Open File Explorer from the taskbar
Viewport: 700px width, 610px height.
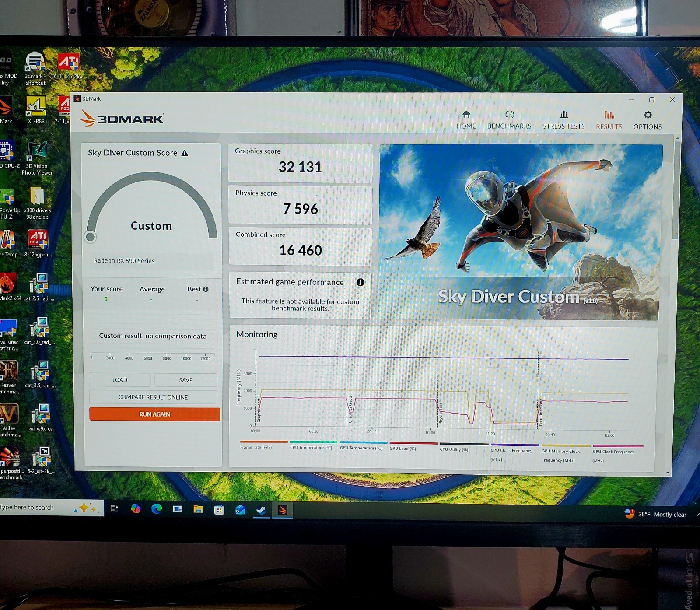[x=198, y=509]
